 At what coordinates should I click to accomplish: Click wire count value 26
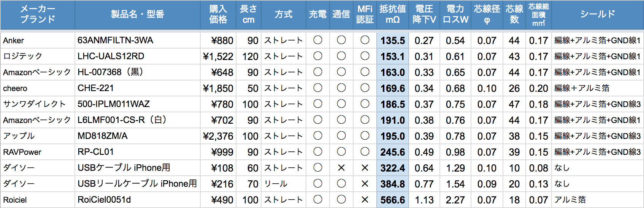[x=514, y=88]
